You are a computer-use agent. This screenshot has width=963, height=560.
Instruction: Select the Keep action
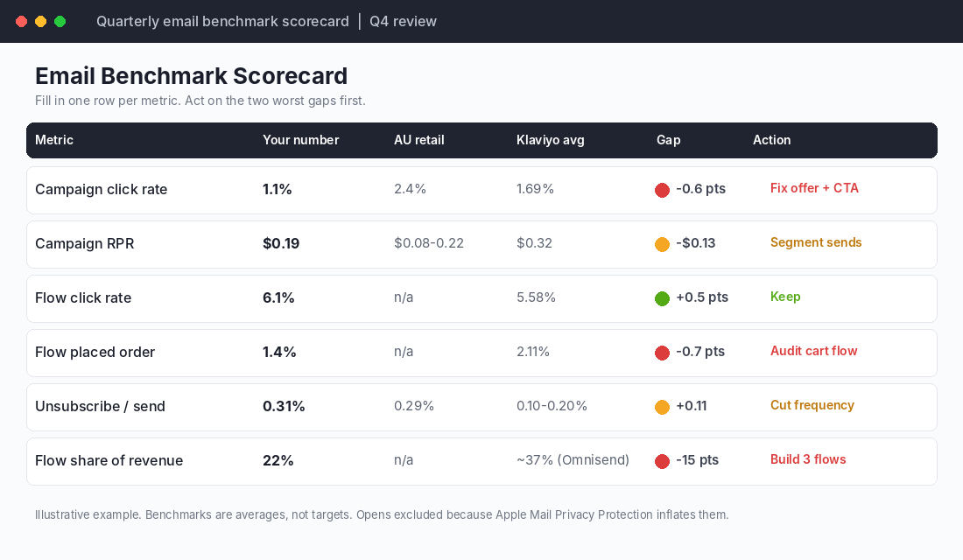pyautogui.click(x=785, y=297)
